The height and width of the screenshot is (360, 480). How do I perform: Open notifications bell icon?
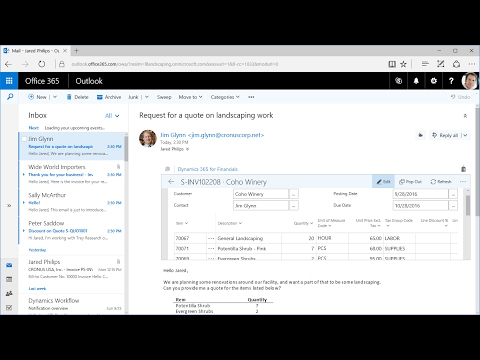(416, 81)
